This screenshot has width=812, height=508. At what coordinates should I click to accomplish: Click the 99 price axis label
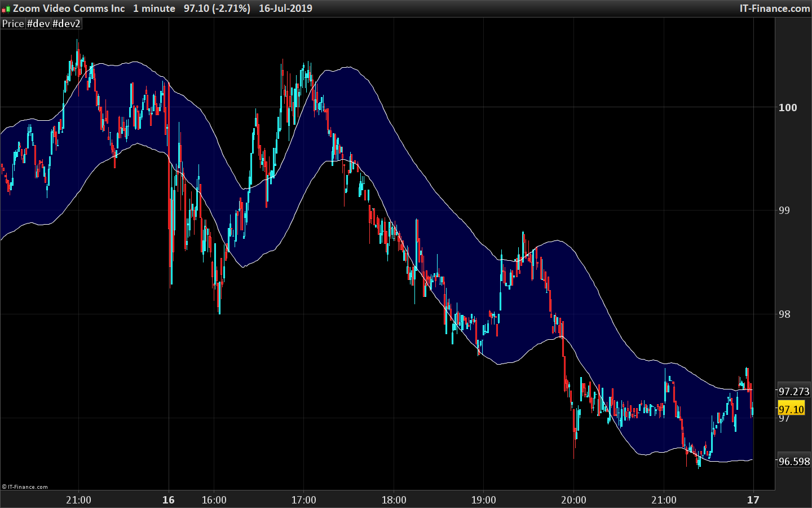[784, 211]
